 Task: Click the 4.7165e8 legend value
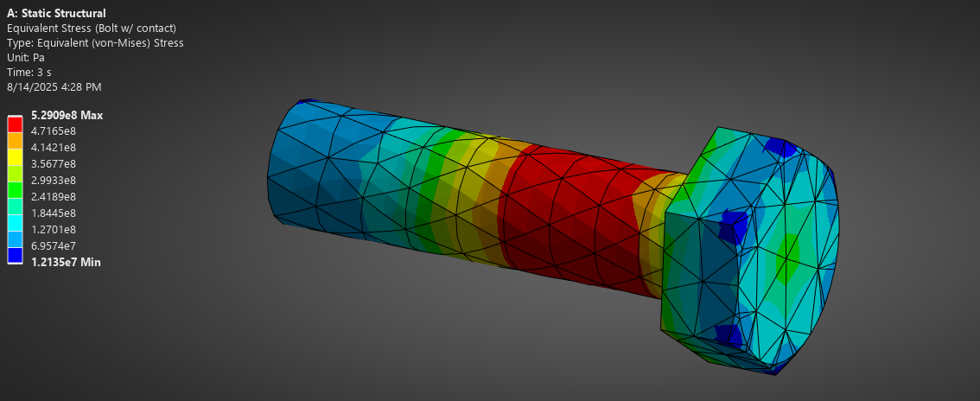[x=53, y=131]
